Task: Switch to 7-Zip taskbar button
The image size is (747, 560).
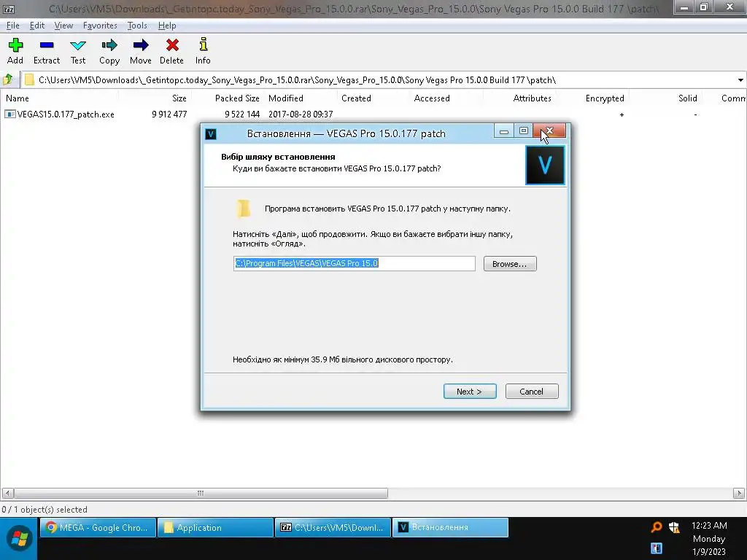Action: point(333,528)
